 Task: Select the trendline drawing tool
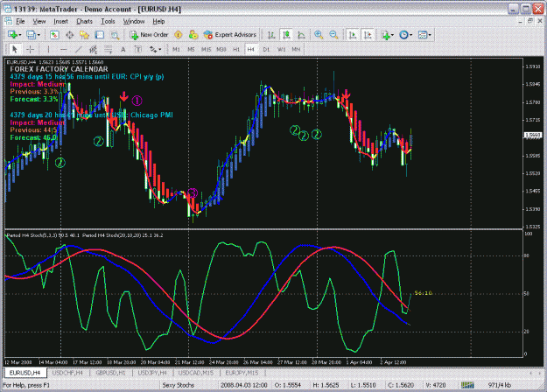tap(79, 50)
